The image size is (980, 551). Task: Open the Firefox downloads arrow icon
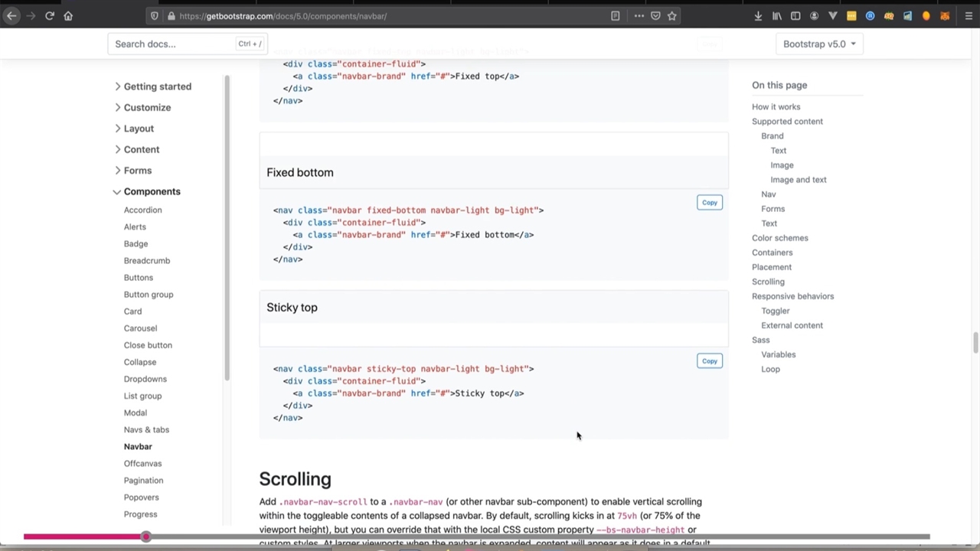pyautogui.click(x=758, y=16)
